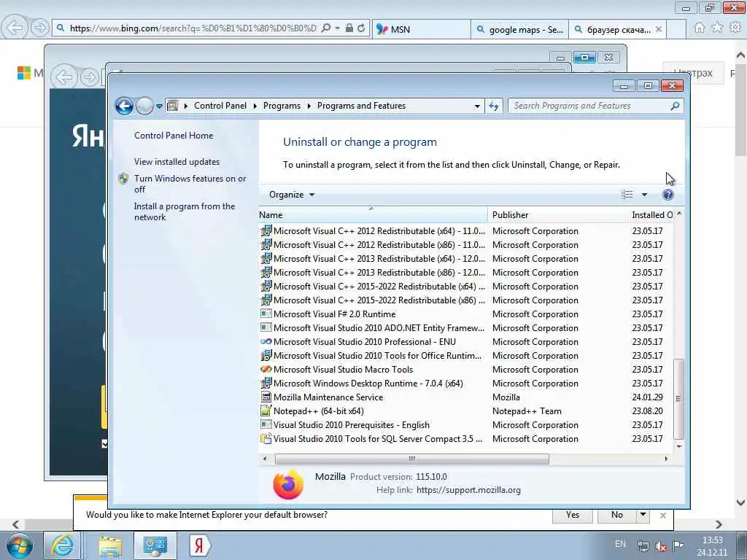Open the view options dropdown arrow
This screenshot has width=747, height=560.
click(644, 194)
